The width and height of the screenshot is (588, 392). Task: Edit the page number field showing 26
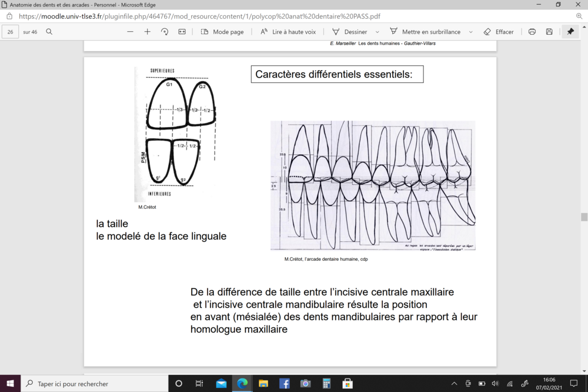(x=9, y=32)
